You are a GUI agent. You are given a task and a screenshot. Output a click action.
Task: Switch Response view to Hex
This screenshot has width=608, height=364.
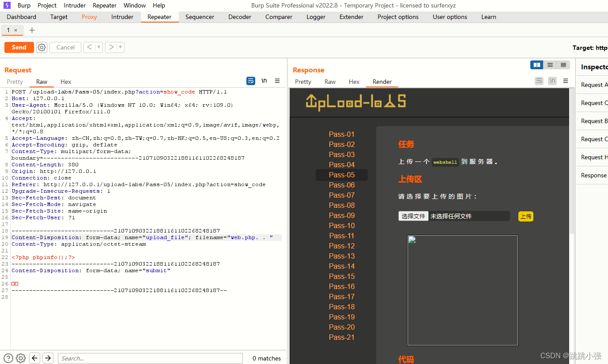click(354, 82)
